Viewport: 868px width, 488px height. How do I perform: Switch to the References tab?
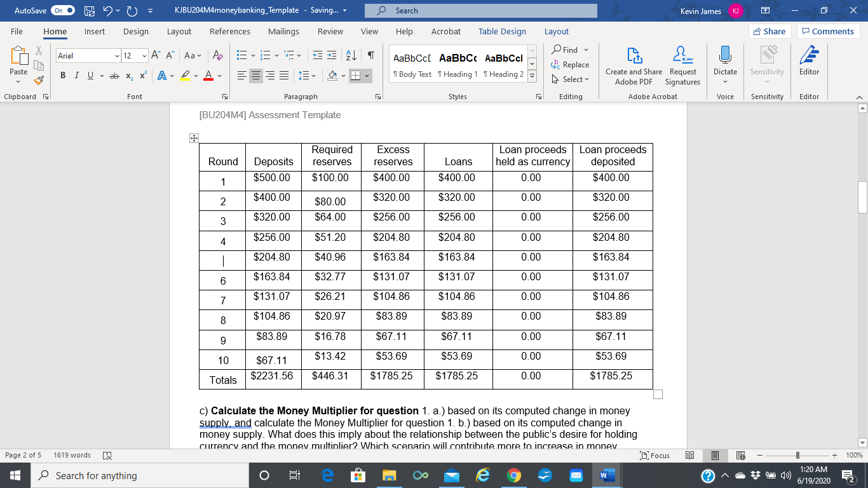[x=229, y=31]
